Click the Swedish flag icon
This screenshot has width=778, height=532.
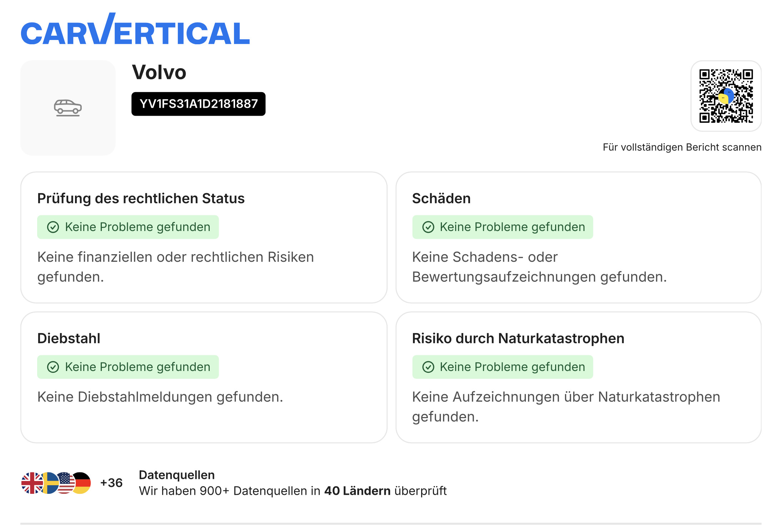[x=49, y=483]
